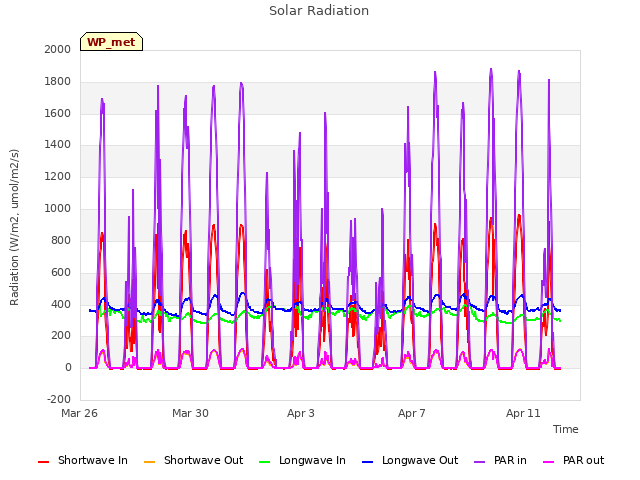Click the 1000 y-axis tick label
Screen dimensions: 640x480
[x=58, y=209]
